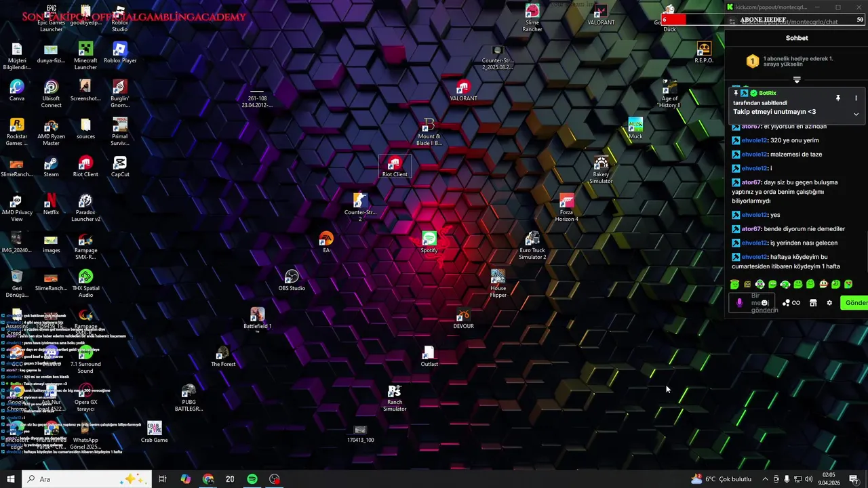Select the House Flipper desktop icon
868x488 pixels.
pyautogui.click(x=498, y=284)
